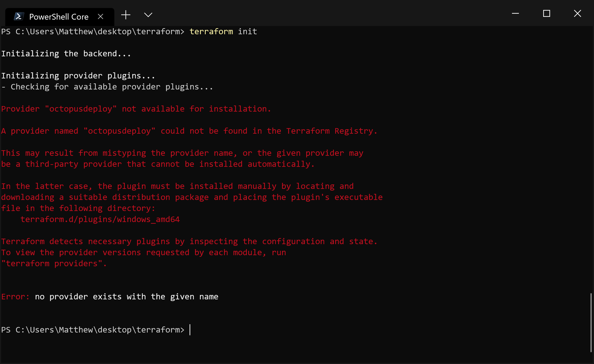Click "Checking for available provider plugins..." line

click(112, 87)
